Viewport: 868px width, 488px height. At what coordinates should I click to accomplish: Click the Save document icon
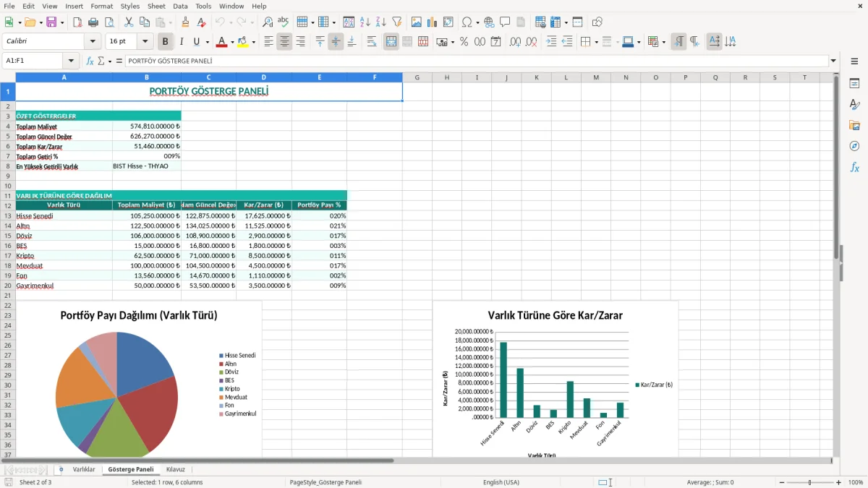(51, 22)
